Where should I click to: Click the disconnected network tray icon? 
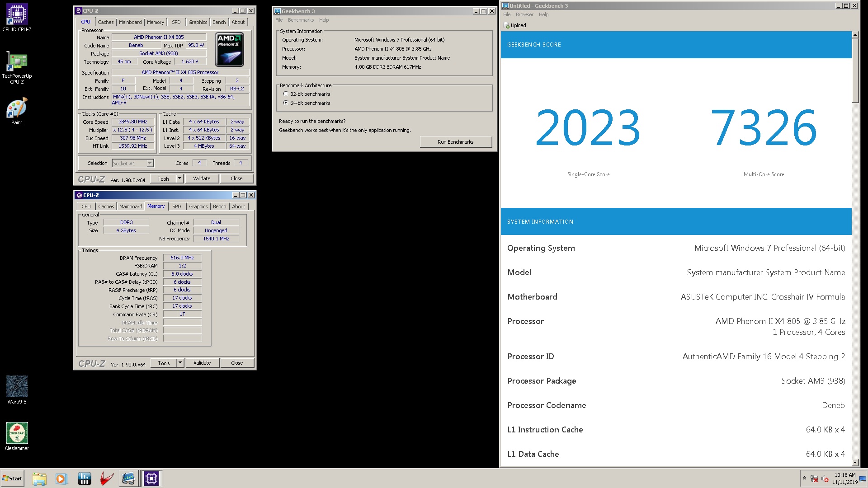814,479
